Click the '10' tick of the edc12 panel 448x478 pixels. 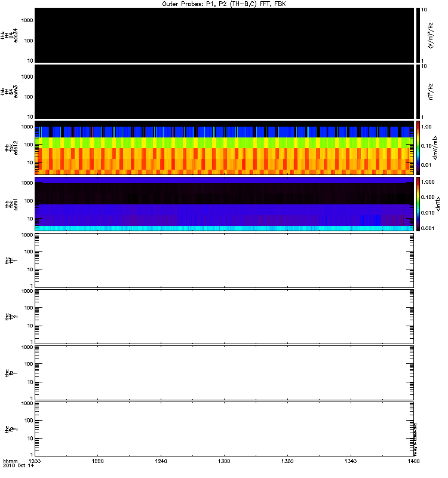point(30,163)
